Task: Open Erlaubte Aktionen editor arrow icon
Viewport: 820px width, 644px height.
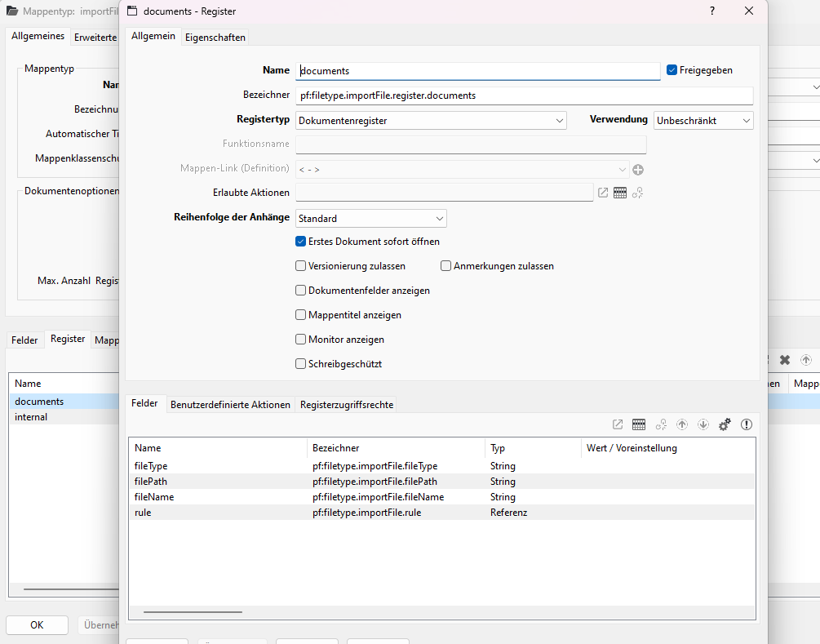Action: coord(603,193)
